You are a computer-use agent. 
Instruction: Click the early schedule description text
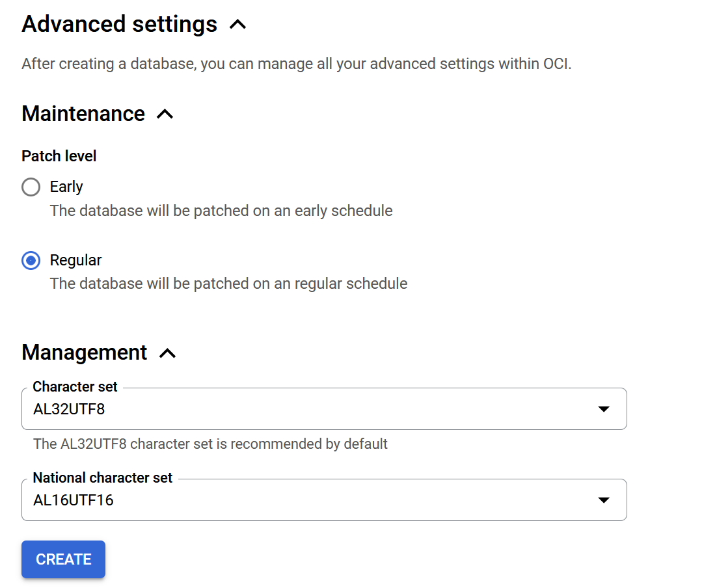(221, 211)
